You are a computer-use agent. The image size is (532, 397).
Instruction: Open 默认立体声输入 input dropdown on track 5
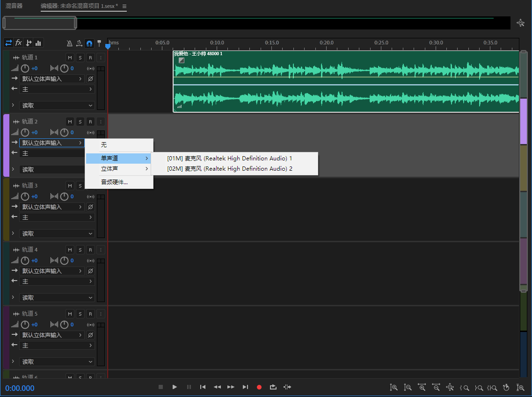(x=52, y=335)
